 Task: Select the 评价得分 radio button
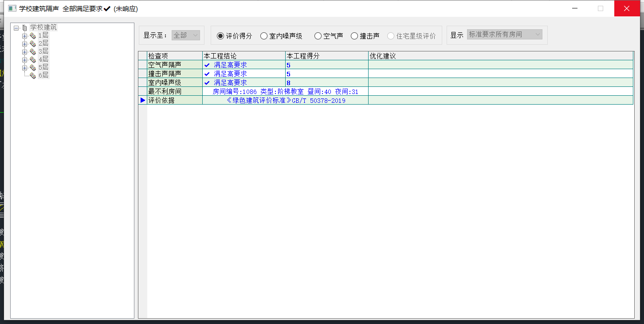click(x=220, y=36)
